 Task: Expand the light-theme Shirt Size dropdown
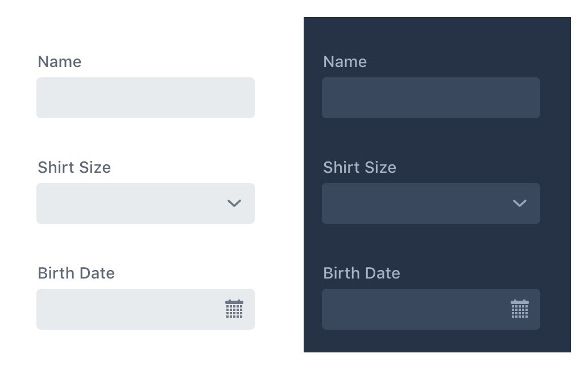coord(146,203)
